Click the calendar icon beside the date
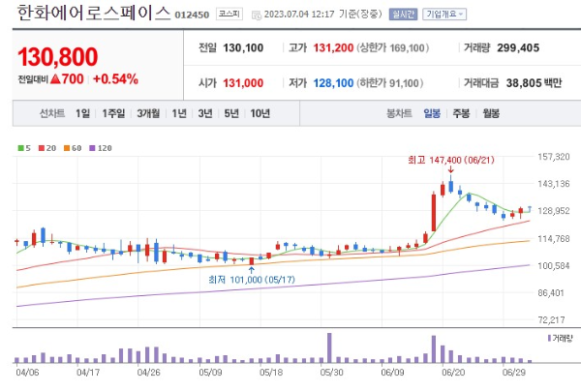The width and height of the screenshot is (581, 392). pyautogui.click(x=256, y=15)
